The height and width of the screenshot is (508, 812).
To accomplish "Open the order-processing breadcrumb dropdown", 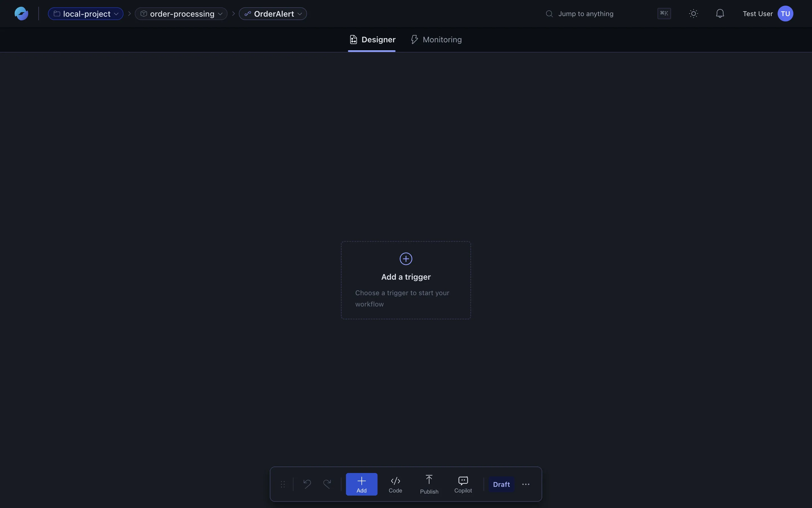I will pyautogui.click(x=181, y=14).
